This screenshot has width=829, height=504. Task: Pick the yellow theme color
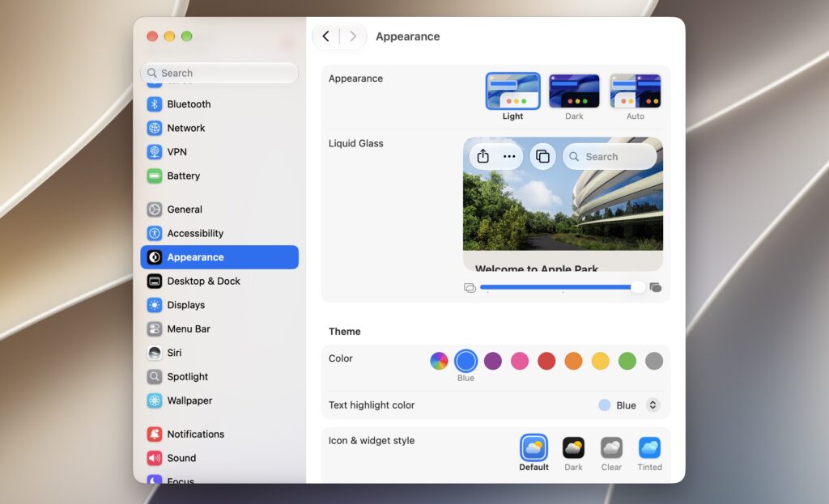click(x=600, y=362)
